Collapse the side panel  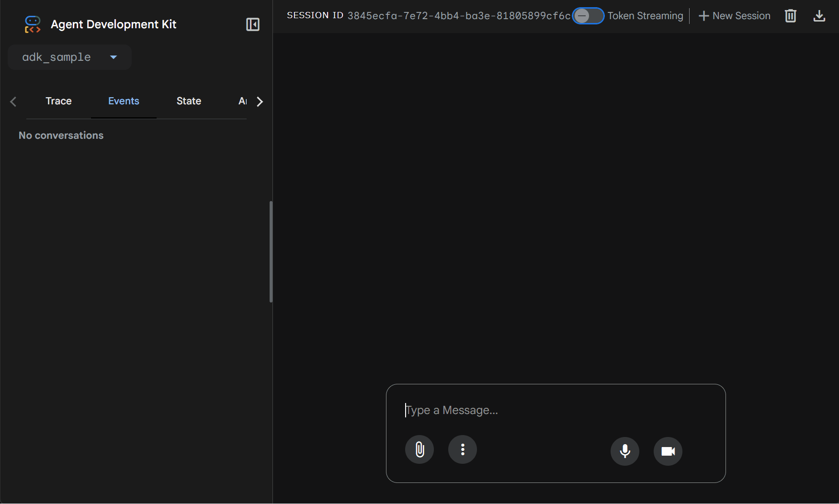click(x=252, y=24)
